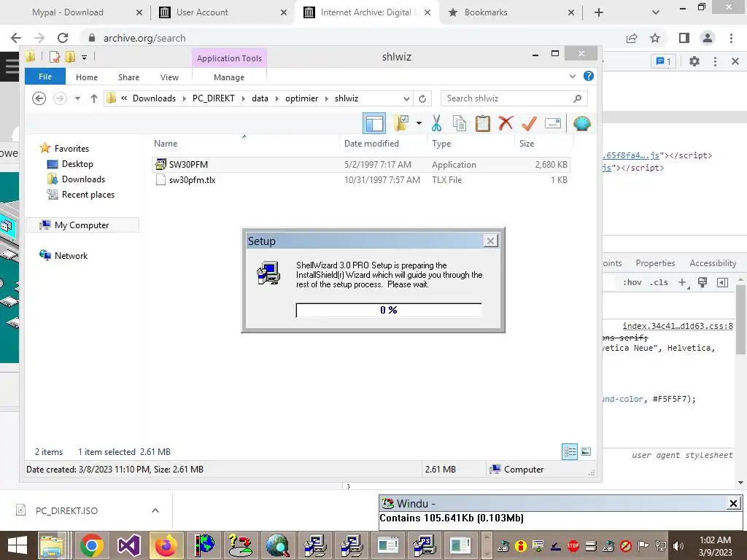Switch to the View ribbon tab
Image resolution: width=747 pixels, height=560 pixels.
click(x=169, y=77)
